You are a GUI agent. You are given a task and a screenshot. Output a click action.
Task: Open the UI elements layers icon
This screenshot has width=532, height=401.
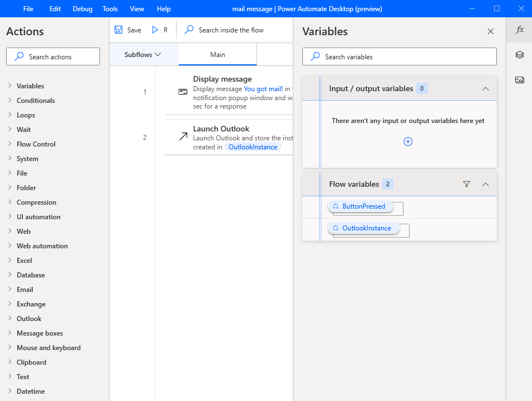point(520,55)
